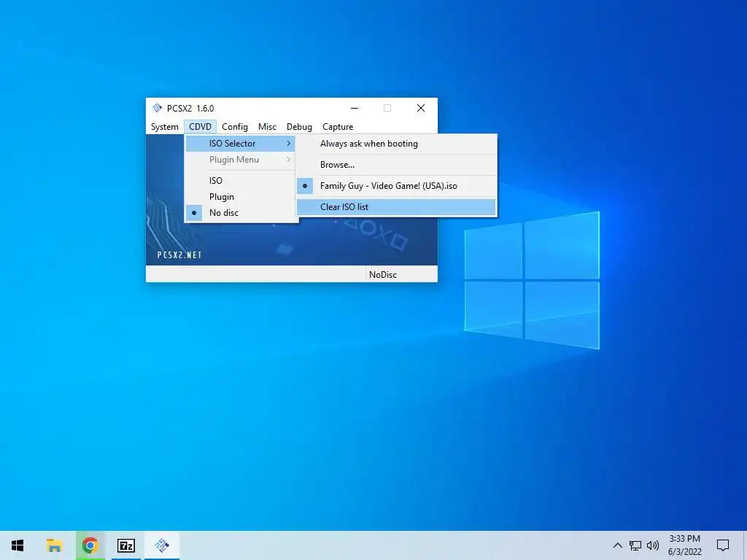The width and height of the screenshot is (747, 560).
Task: Choose Plugin as the CDVD source
Action: [x=240, y=197]
